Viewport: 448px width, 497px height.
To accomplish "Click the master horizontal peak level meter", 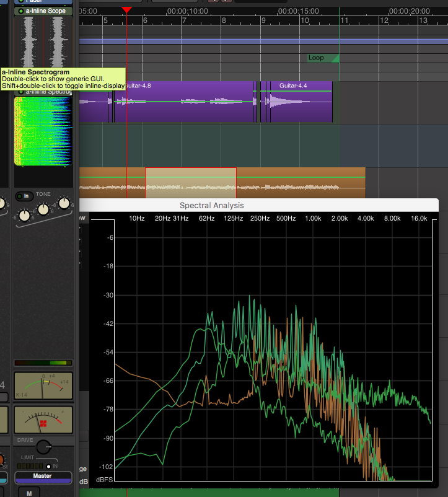I will tap(43, 363).
